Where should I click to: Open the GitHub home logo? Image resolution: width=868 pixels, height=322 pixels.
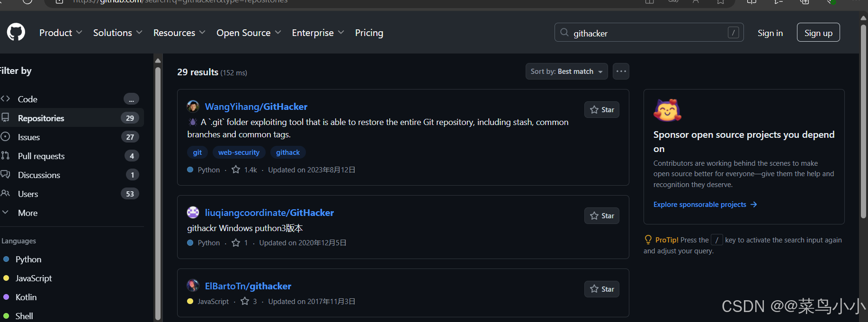pos(16,32)
